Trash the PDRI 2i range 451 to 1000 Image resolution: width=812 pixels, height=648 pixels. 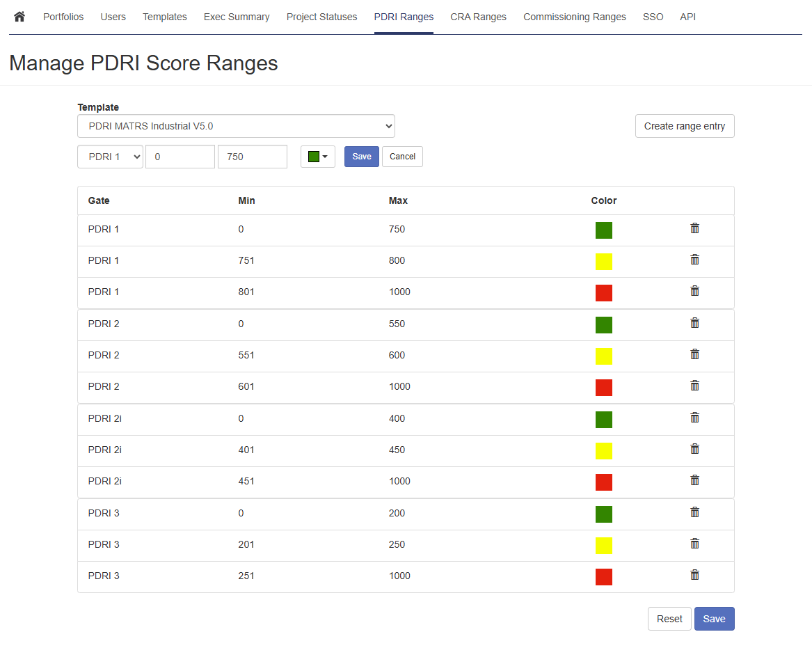pyautogui.click(x=694, y=480)
